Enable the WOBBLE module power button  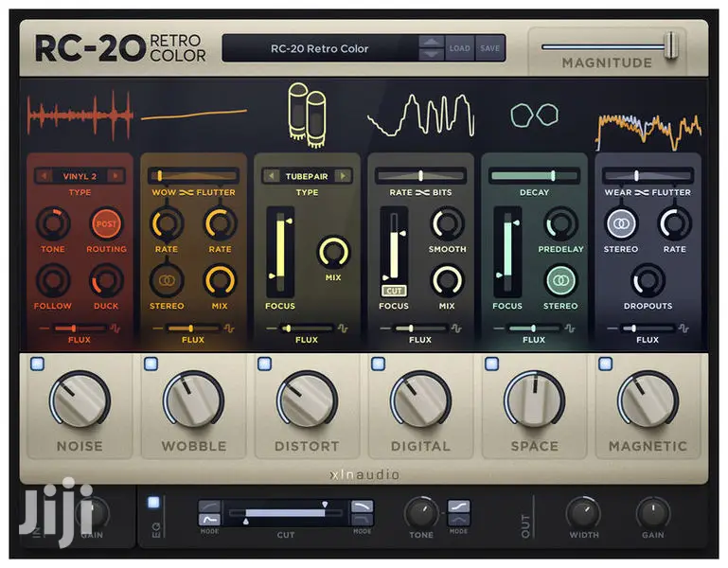click(x=151, y=364)
